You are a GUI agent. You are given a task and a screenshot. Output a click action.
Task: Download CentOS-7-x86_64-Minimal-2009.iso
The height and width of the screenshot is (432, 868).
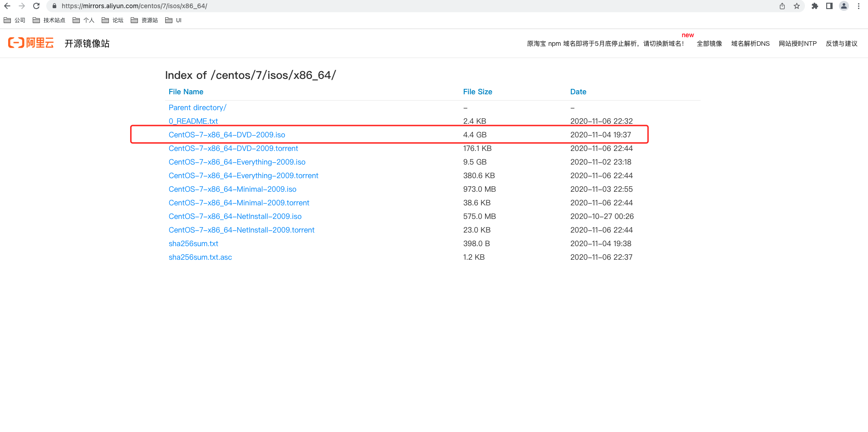(x=232, y=189)
